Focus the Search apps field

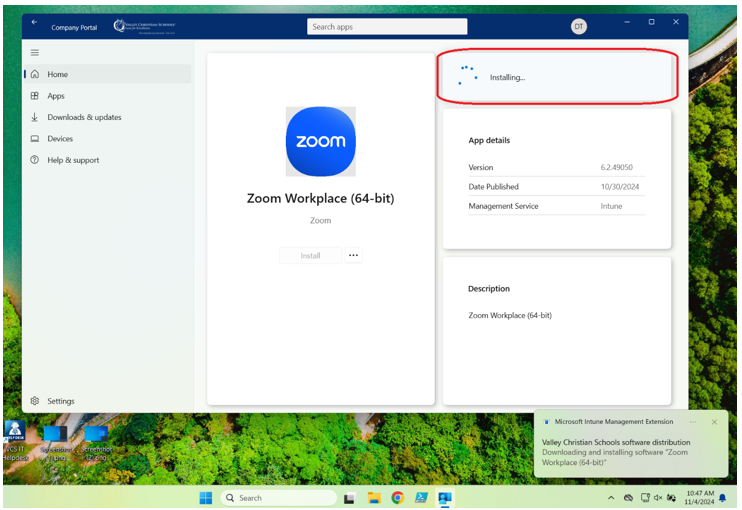coord(387,26)
